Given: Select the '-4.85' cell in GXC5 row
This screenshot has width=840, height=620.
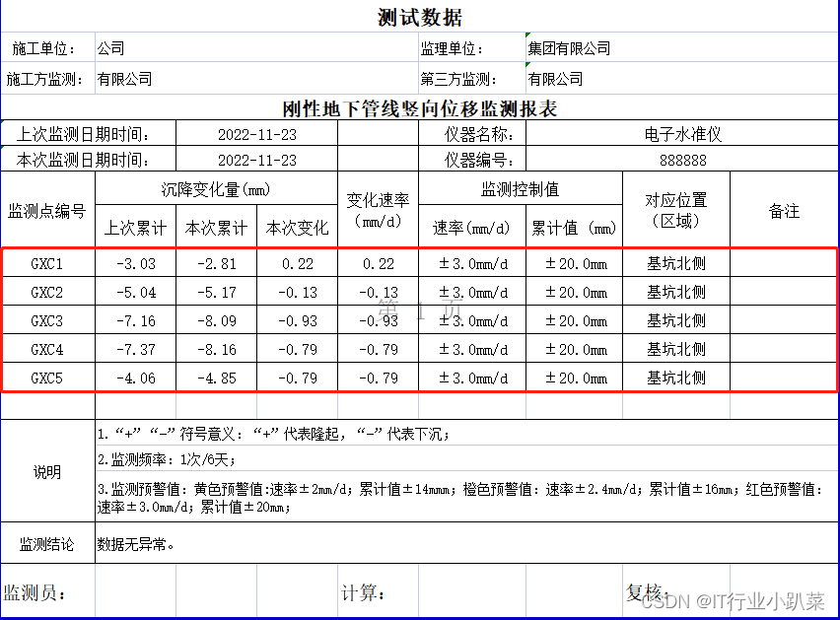Looking at the screenshot, I should point(216,378).
